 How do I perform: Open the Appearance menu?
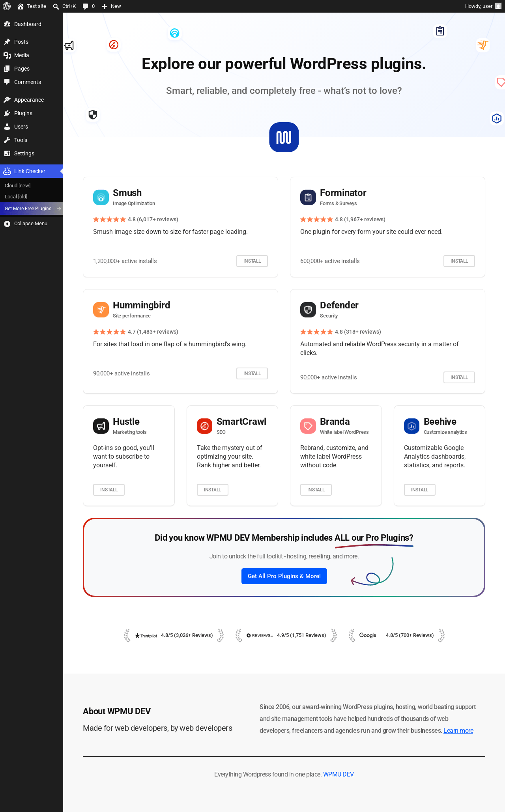[x=32, y=100]
